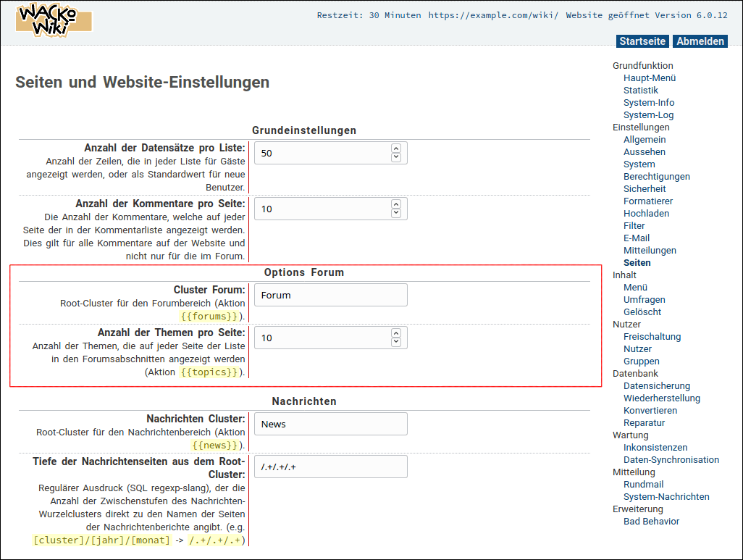Open the Rundmail page
Screen dimensions: 743x560
pyautogui.click(x=643, y=485)
